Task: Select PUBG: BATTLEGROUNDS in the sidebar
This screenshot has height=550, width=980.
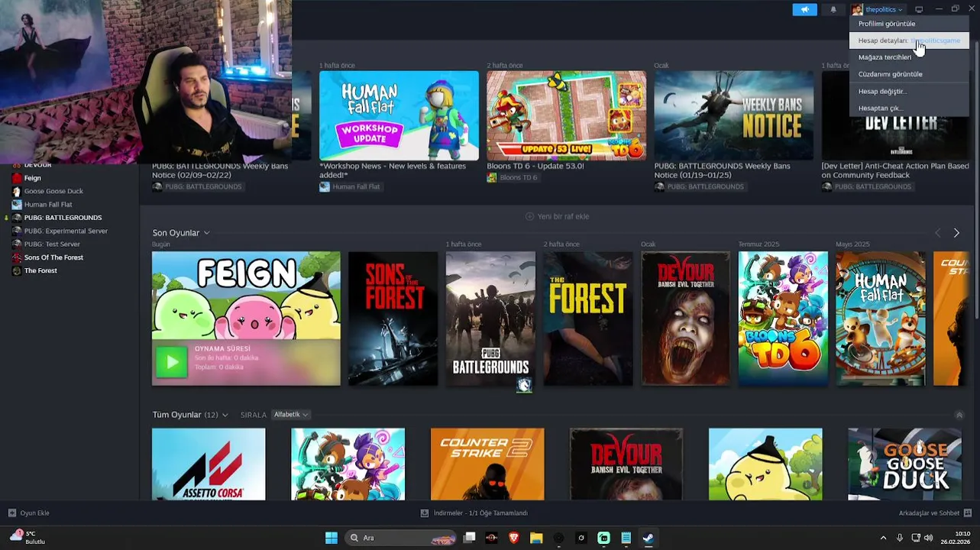Action: pyautogui.click(x=63, y=218)
